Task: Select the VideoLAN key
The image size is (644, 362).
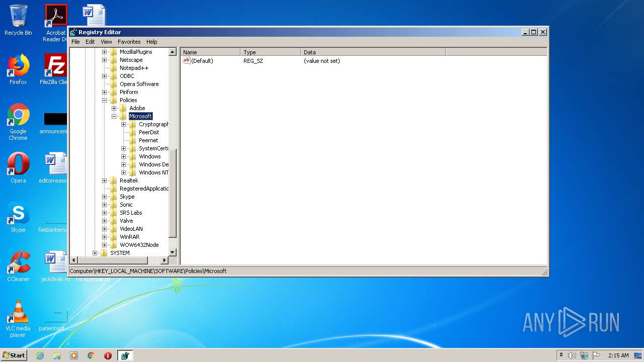Action: tap(131, 229)
